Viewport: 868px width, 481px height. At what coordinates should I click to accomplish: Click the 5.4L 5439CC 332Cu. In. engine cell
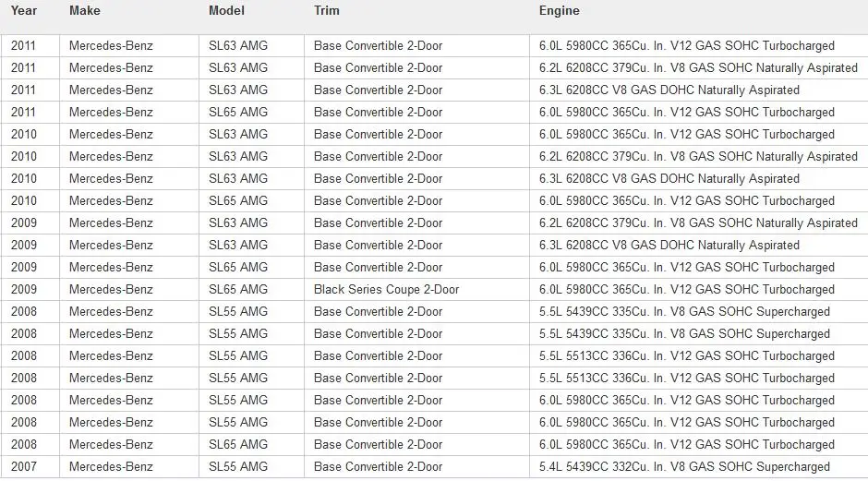(699, 466)
